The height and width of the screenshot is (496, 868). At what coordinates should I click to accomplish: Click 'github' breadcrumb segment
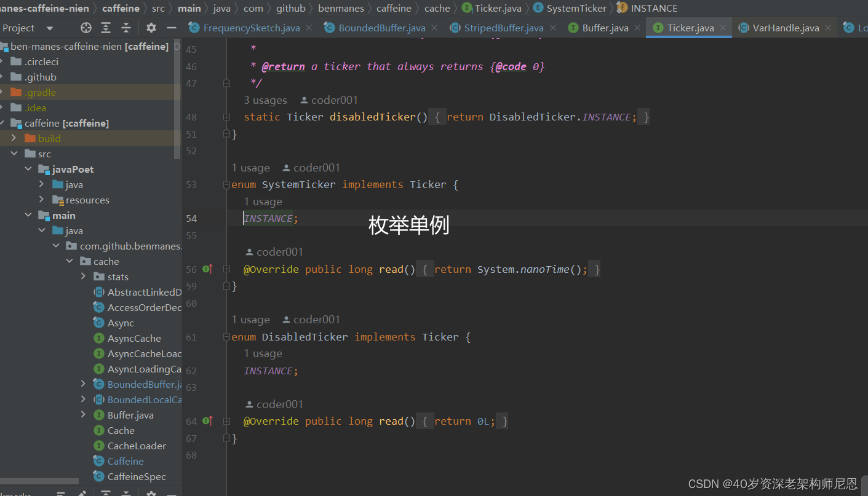pyautogui.click(x=290, y=8)
